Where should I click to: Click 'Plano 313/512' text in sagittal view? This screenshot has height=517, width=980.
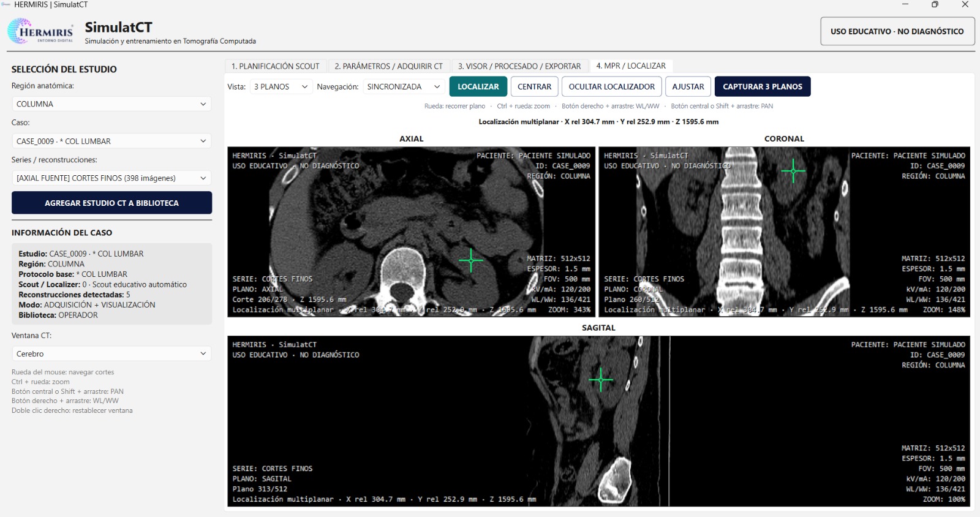point(260,489)
